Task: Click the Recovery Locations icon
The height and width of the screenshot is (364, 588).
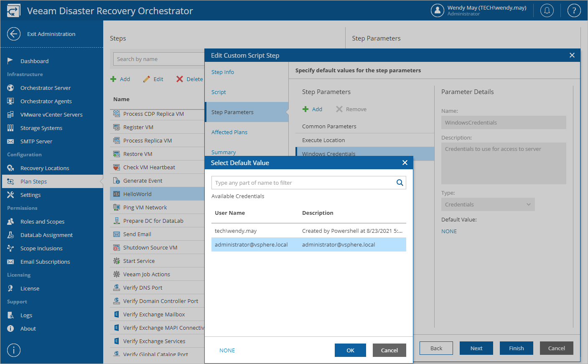Action: (x=10, y=168)
